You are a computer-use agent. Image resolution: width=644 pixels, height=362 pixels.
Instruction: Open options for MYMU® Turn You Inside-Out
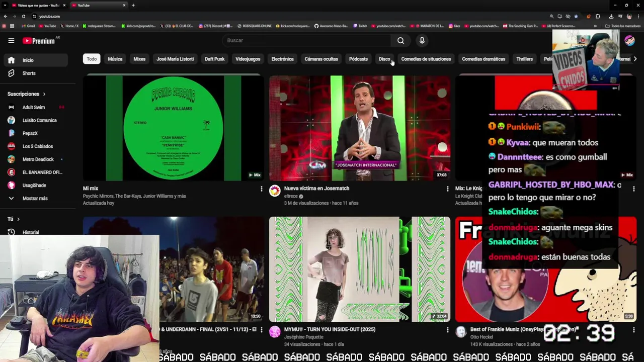pos(447,330)
